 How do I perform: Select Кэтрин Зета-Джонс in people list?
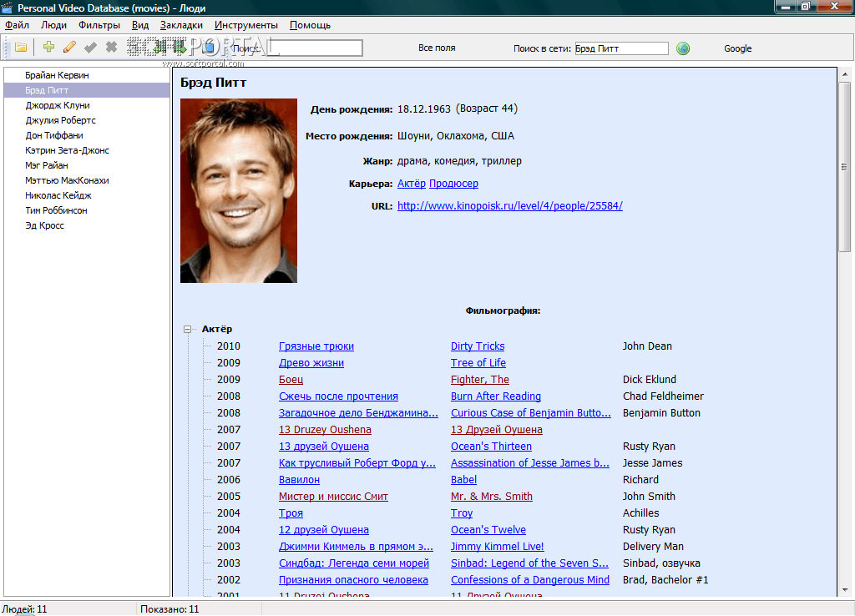[x=67, y=150]
